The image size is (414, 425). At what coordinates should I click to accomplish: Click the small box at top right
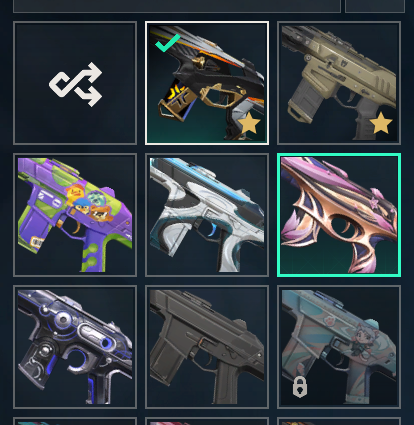coord(375,6)
